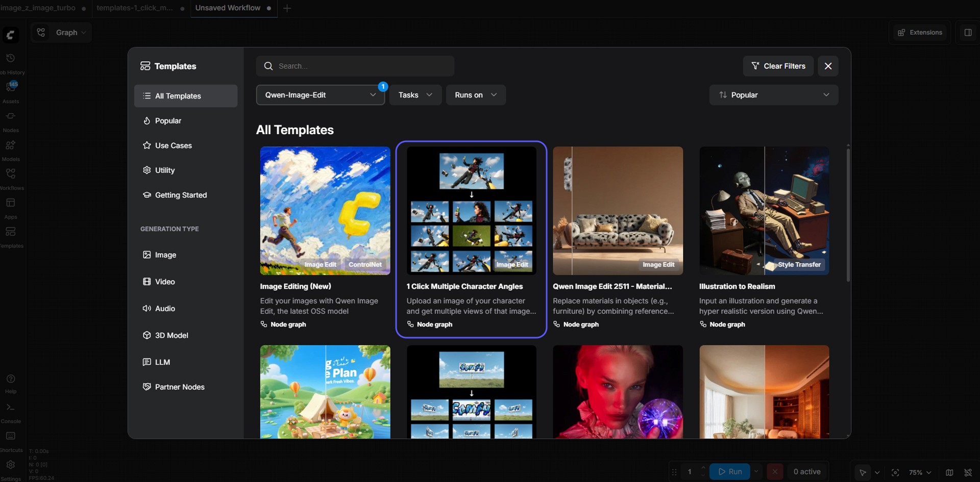The height and width of the screenshot is (482, 980).
Task: Close the Templates dialog
Action: coord(828,66)
